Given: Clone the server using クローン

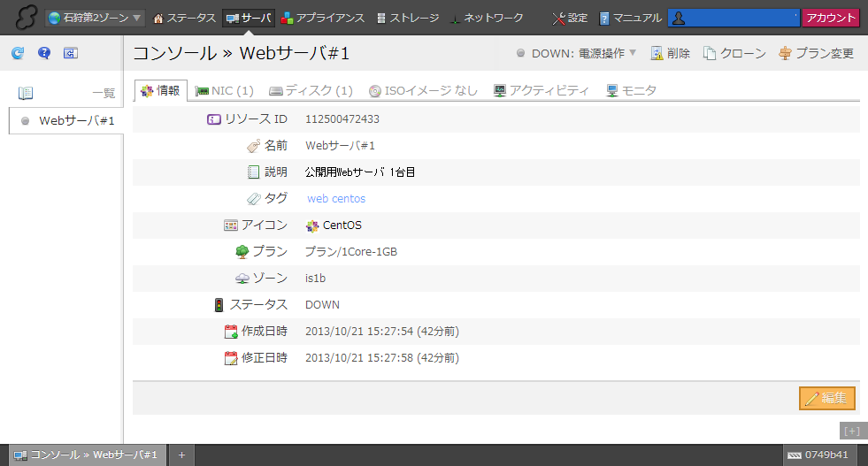Looking at the screenshot, I should pos(734,53).
